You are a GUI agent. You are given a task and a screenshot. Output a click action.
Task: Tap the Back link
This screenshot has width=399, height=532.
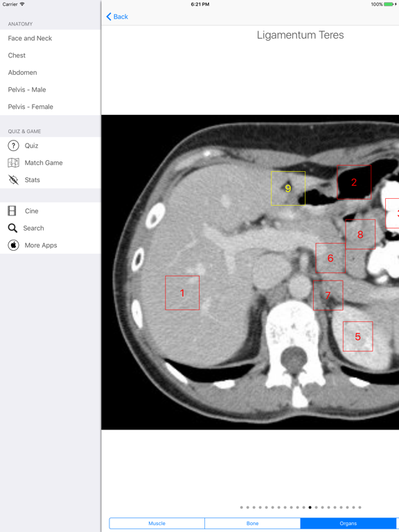click(117, 17)
